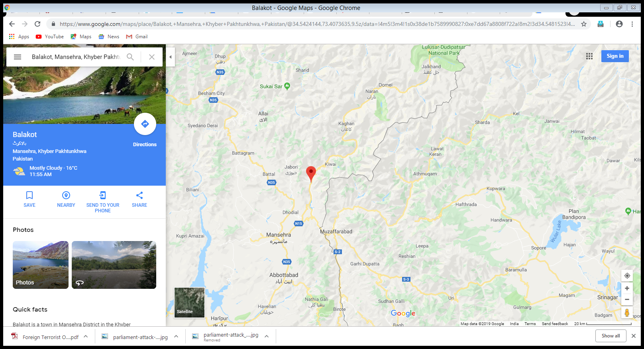This screenshot has height=349, width=644.
Task: Click the Directions round button
Action: tap(145, 124)
